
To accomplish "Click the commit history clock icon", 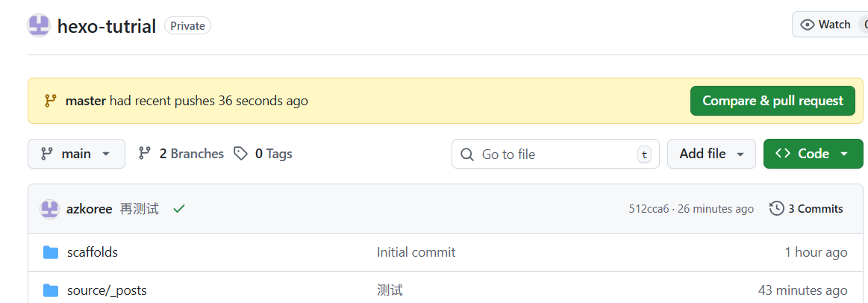I will pyautogui.click(x=776, y=209).
